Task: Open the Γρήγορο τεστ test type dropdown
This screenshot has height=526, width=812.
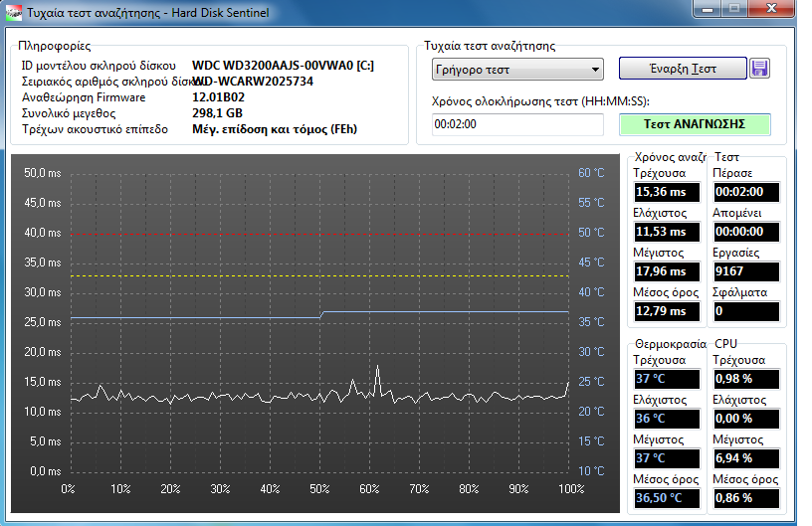Action: tap(517, 70)
